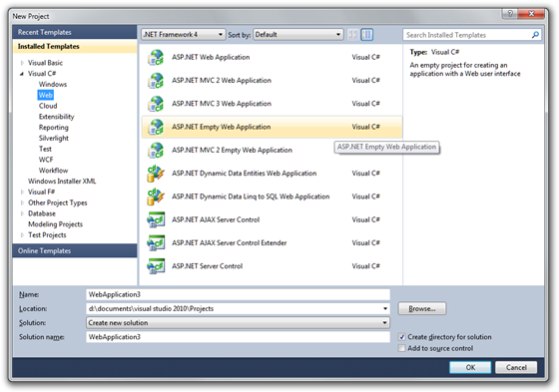
Task: Click the search magnifier icon
Action: 535,35
